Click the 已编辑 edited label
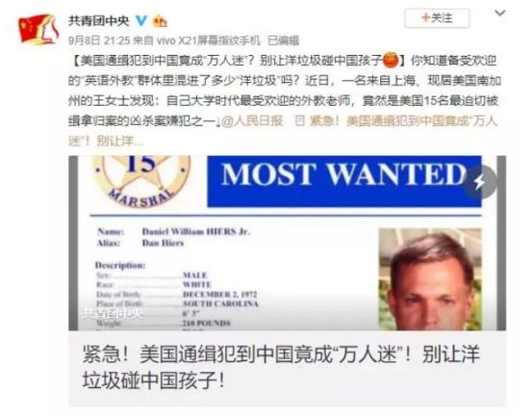Image resolution: width=532 pixels, height=418 pixels. pyautogui.click(x=283, y=40)
